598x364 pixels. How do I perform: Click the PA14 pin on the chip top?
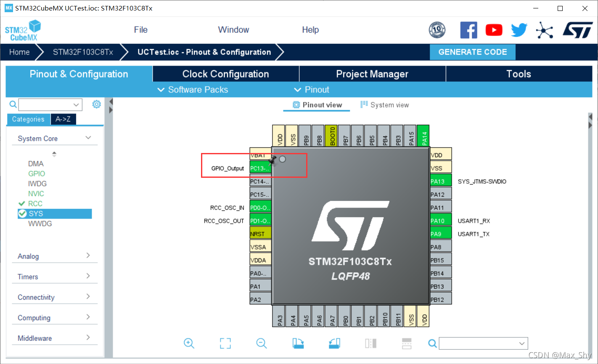[423, 136]
